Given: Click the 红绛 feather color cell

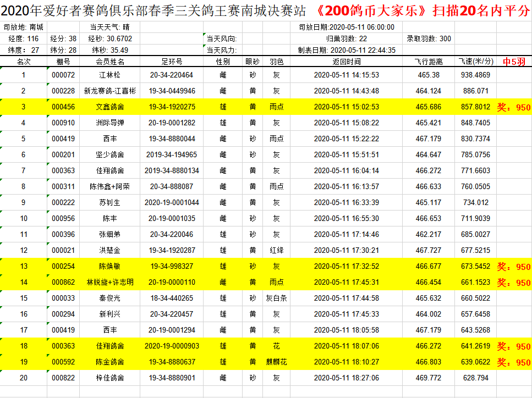Looking at the screenshot, I should pyautogui.click(x=276, y=250).
